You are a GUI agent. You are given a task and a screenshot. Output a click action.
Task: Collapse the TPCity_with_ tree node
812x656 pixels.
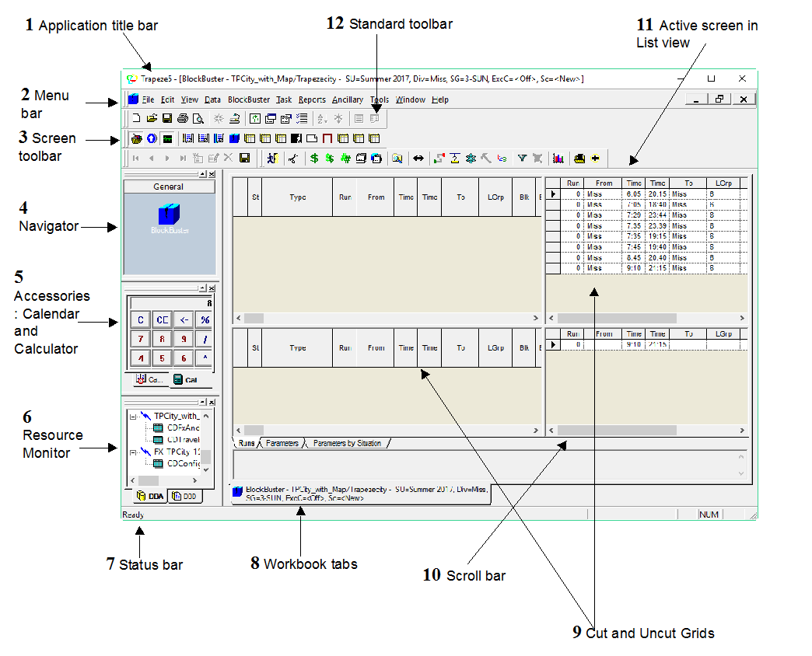click(133, 416)
